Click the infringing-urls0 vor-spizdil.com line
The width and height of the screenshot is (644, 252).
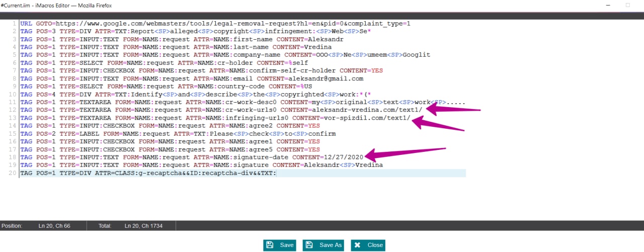tap(215, 118)
